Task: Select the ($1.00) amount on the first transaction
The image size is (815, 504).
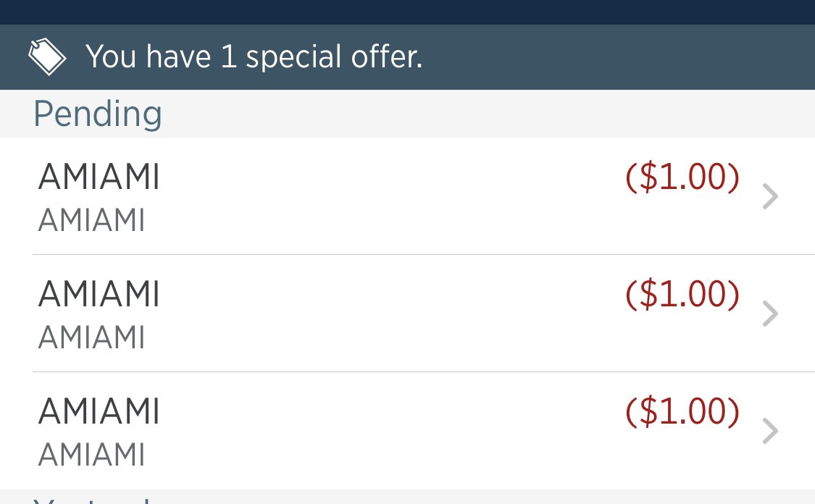Action: (682, 178)
